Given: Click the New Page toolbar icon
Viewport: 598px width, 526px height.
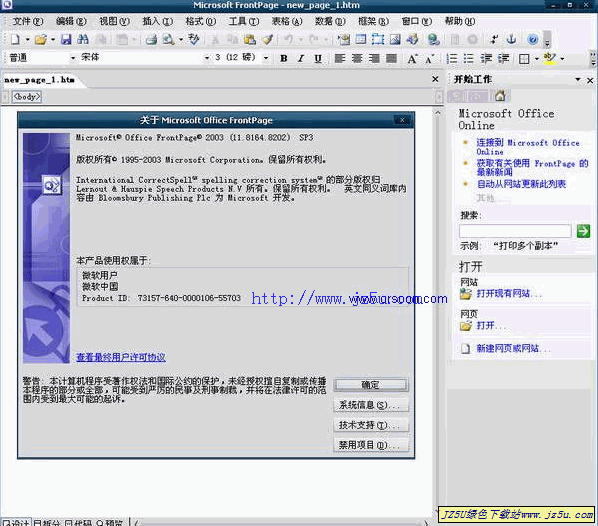Looking at the screenshot, I should [x=15, y=39].
